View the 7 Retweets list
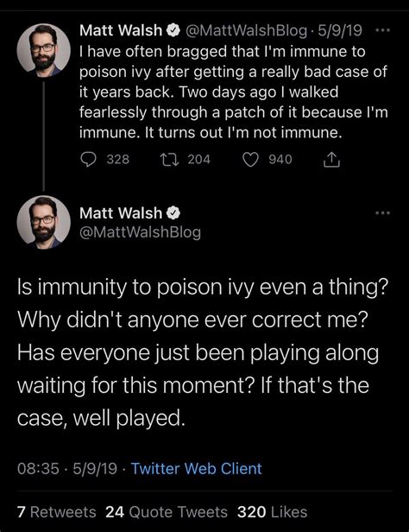409x532 pixels. (57, 512)
